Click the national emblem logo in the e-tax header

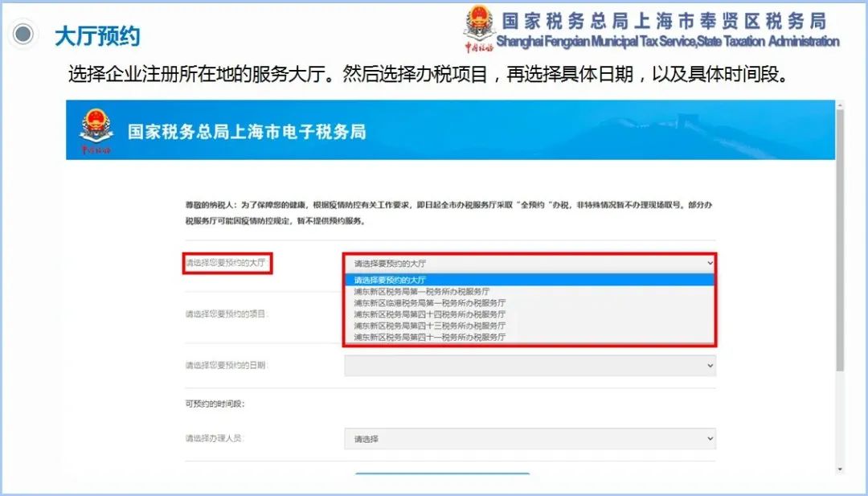point(96,132)
